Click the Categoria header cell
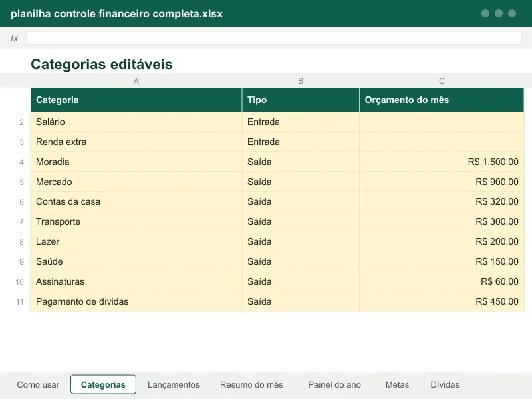This screenshot has height=399, width=532. pyautogui.click(x=136, y=100)
